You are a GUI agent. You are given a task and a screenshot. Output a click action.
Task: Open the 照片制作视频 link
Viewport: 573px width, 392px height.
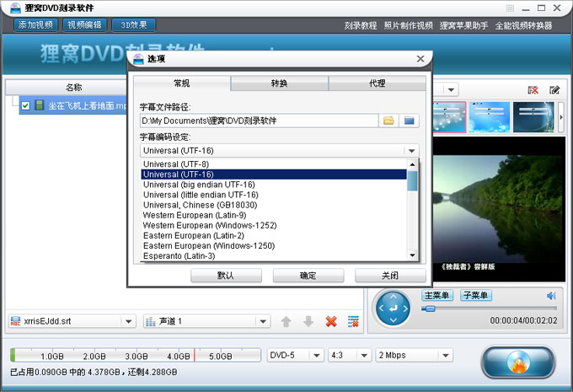point(408,25)
